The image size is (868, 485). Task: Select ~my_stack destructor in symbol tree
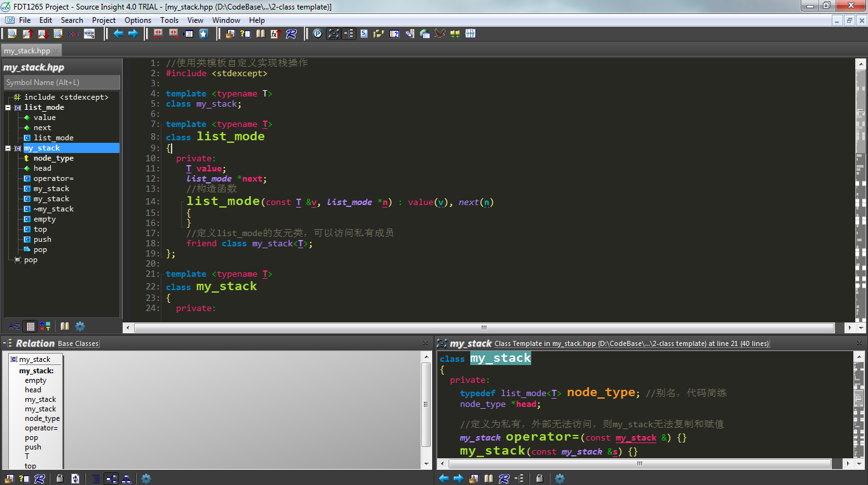pyautogui.click(x=53, y=209)
